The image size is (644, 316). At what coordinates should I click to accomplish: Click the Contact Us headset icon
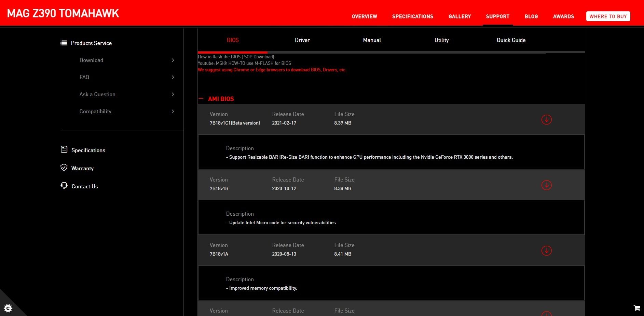64,186
